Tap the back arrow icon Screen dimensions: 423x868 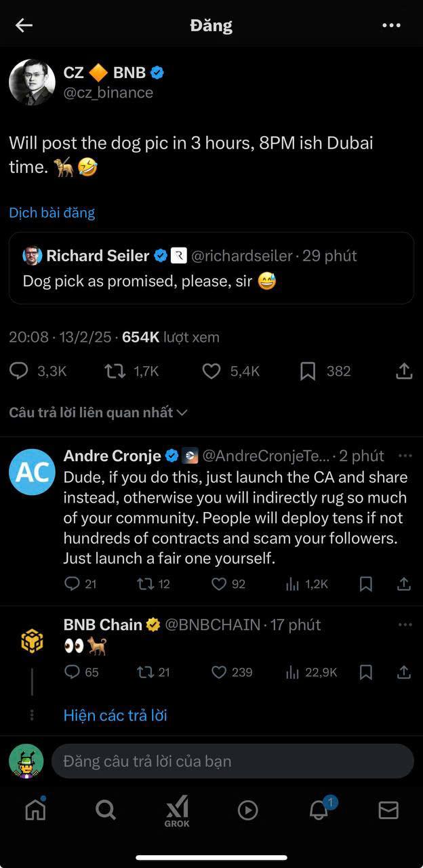[24, 26]
